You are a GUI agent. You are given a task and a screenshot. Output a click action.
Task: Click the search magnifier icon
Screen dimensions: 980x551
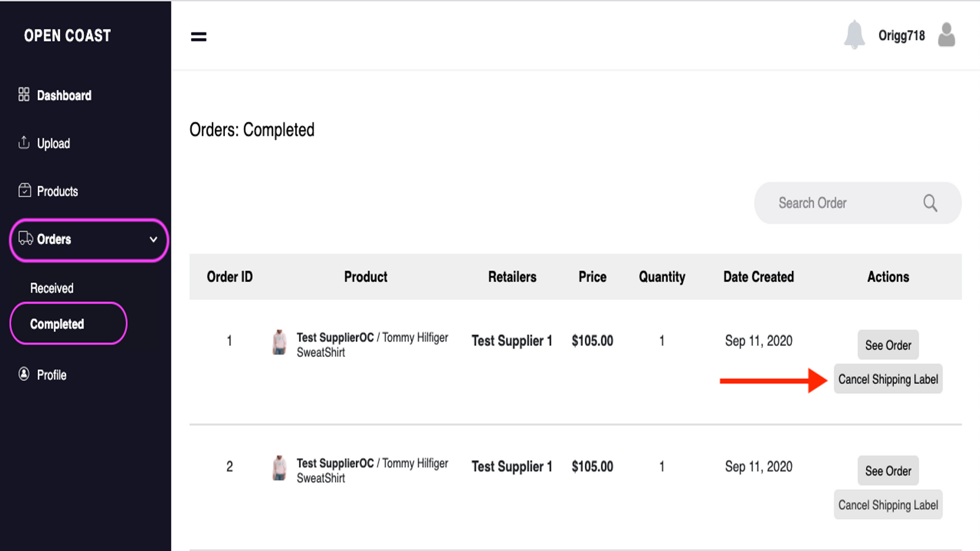point(930,203)
